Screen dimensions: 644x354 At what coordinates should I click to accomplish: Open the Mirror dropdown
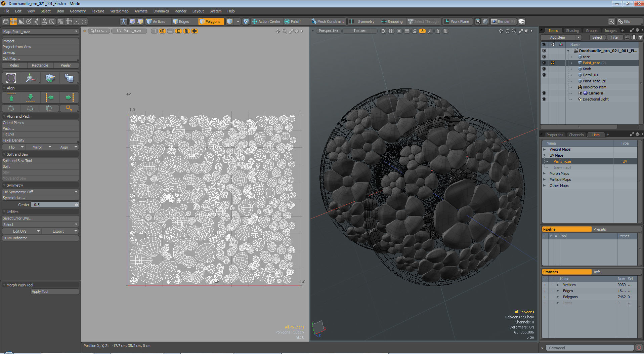(39, 147)
